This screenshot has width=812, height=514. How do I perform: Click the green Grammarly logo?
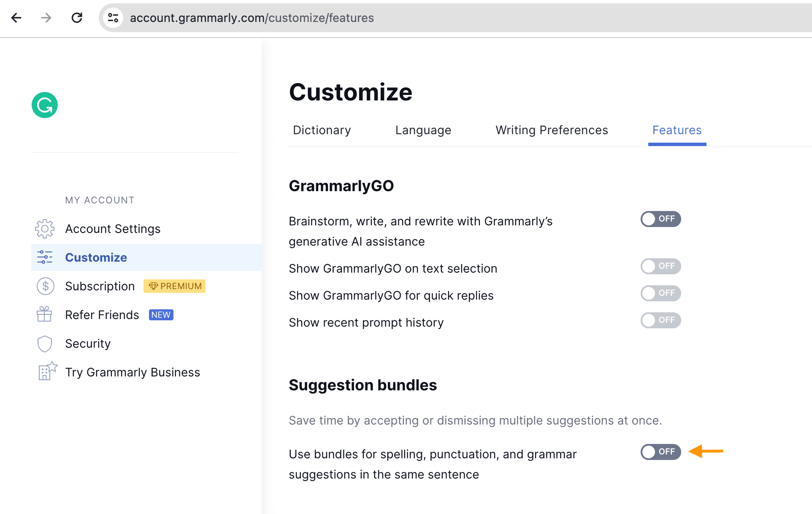click(x=45, y=105)
